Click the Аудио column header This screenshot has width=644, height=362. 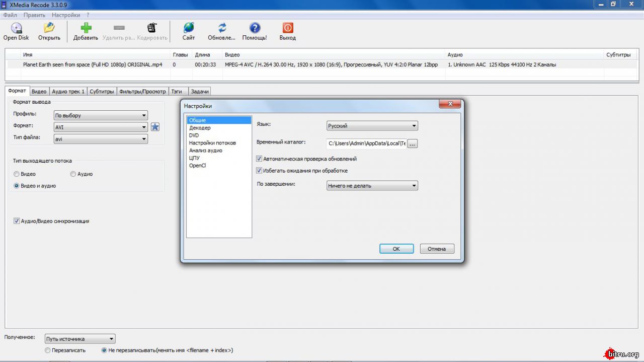pos(525,54)
